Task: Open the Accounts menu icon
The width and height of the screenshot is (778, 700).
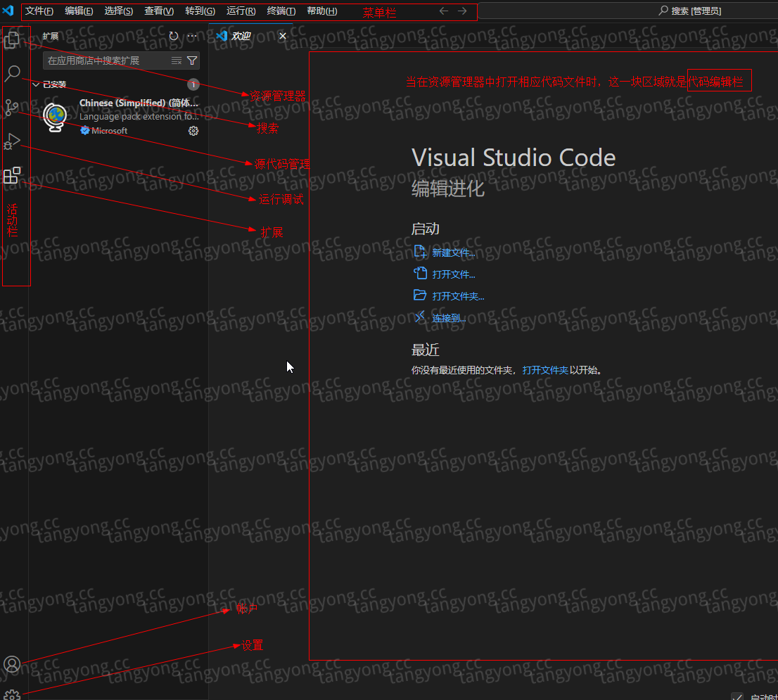Action: click(x=12, y=664)
